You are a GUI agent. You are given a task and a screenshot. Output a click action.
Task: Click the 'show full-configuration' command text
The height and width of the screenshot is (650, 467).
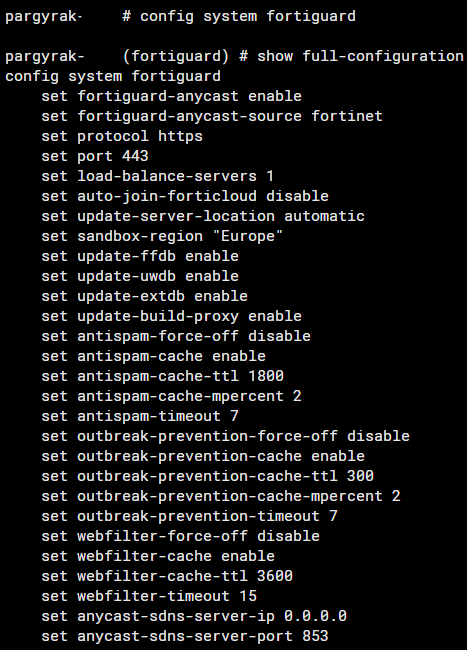pyautogui.click(x=361, y=56)
